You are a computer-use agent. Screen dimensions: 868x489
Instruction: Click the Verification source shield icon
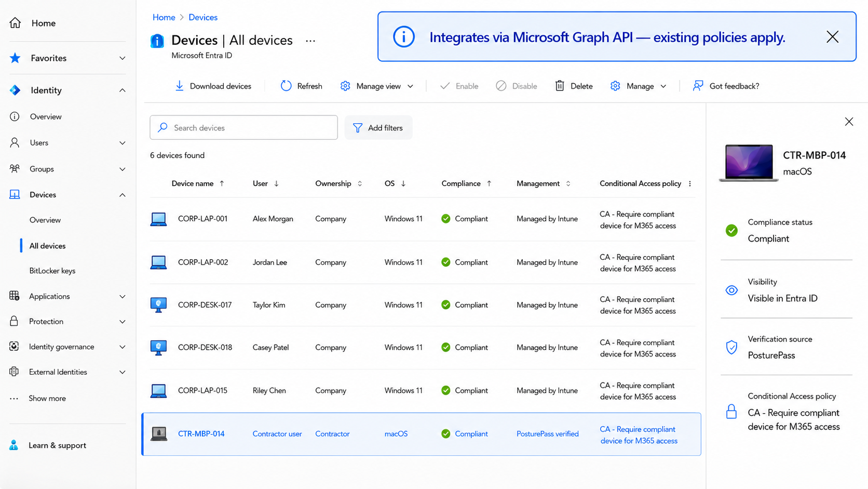(731, 347)
